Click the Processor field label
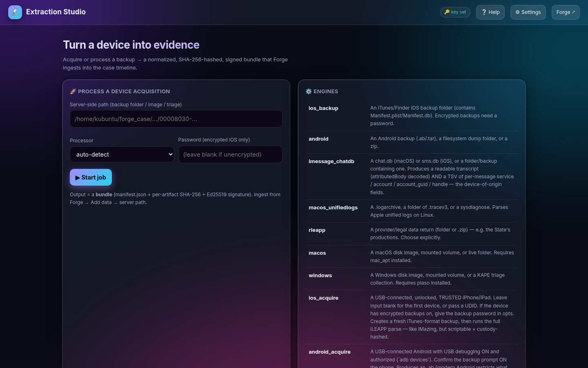Screen dimensions: 588x368 pos(82,141)
